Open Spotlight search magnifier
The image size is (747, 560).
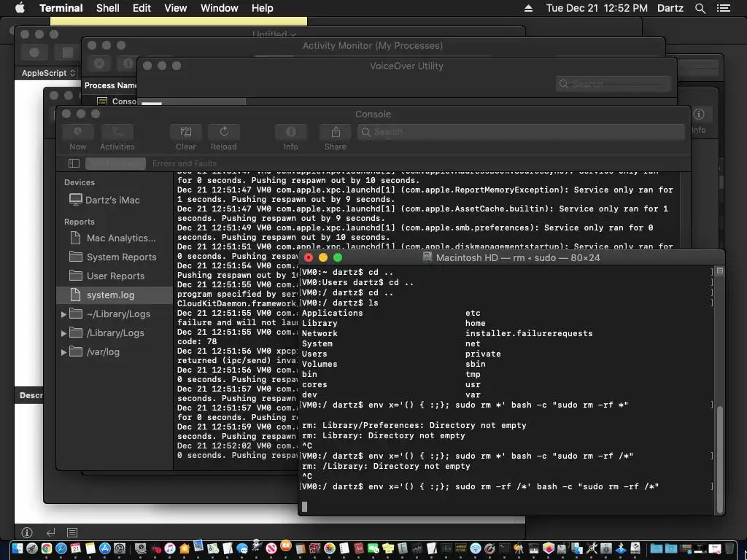tap(700, 8)
